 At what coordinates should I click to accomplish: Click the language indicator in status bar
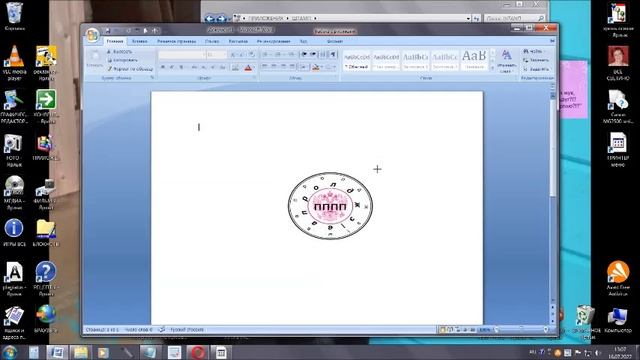point(186,329)
